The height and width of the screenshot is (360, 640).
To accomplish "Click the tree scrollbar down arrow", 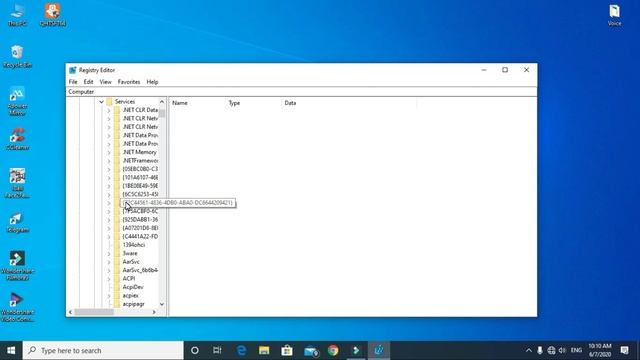I will (x=162, y=304).
